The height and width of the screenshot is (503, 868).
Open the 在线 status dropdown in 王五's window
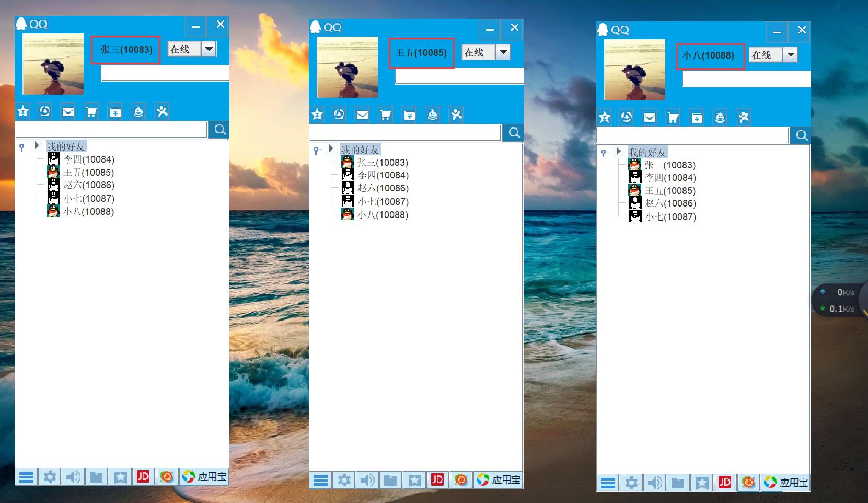(x=503, y=52)
